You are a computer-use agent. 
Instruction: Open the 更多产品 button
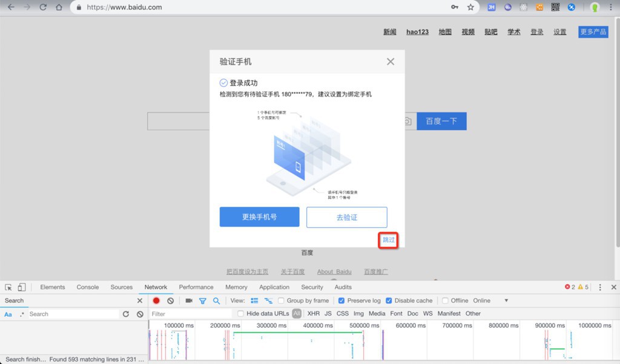click(x=593, y=32)
